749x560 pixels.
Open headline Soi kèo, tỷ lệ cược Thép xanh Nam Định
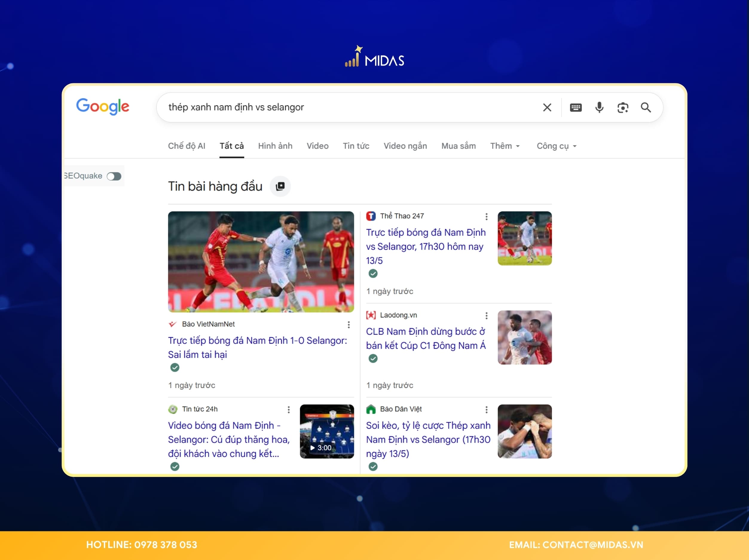428,440
